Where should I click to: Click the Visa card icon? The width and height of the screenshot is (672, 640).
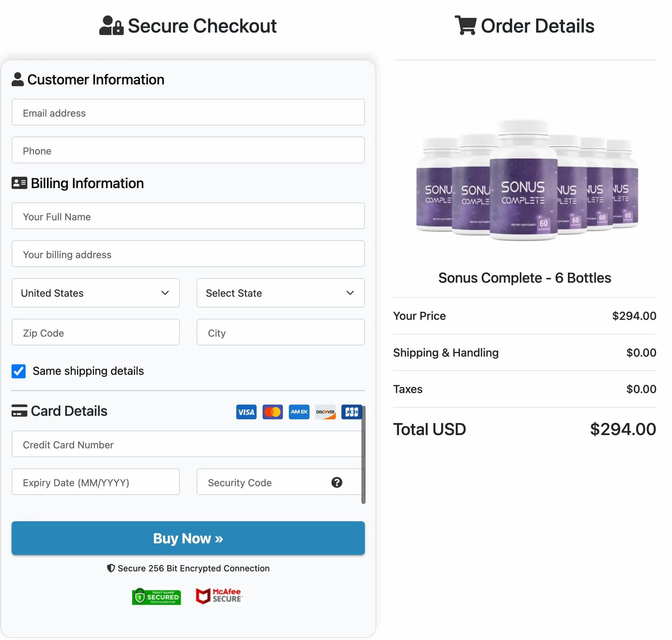click(246, 412)
